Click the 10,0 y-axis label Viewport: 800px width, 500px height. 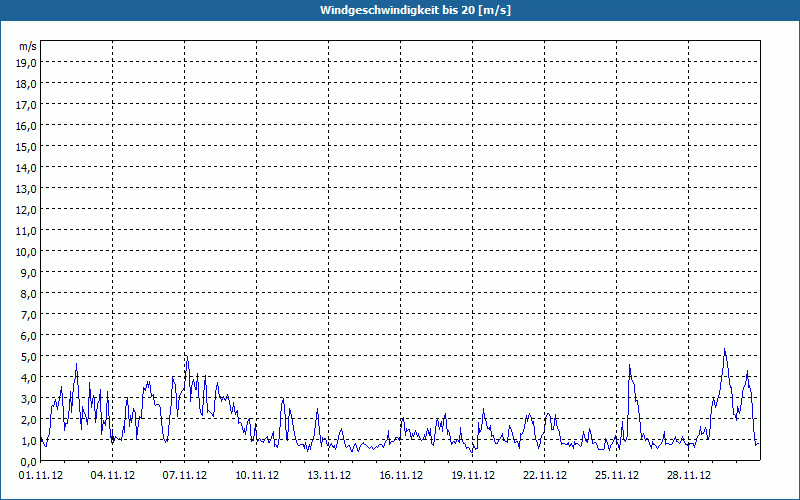(27, 252)
